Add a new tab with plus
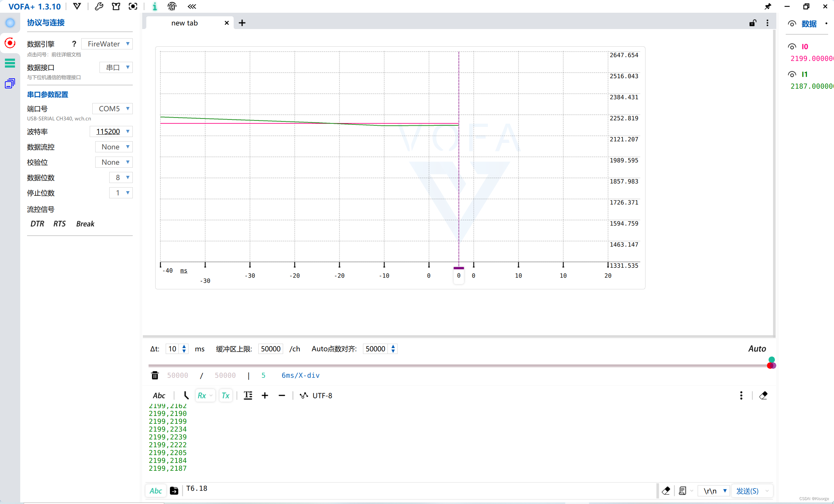 tap(242, 23)
